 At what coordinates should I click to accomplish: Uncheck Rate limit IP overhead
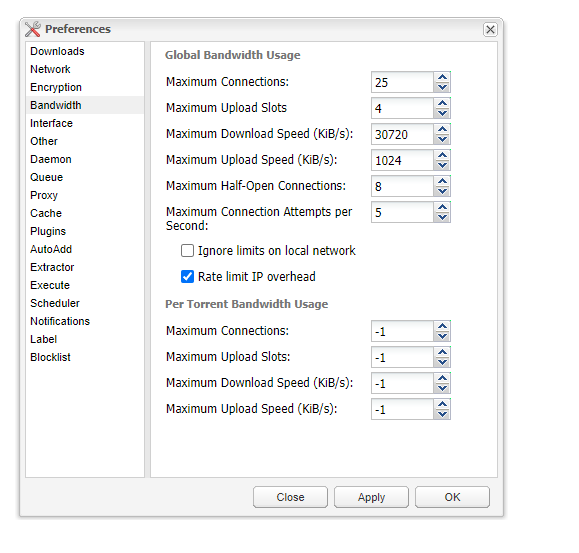click(x=187, y=276)
